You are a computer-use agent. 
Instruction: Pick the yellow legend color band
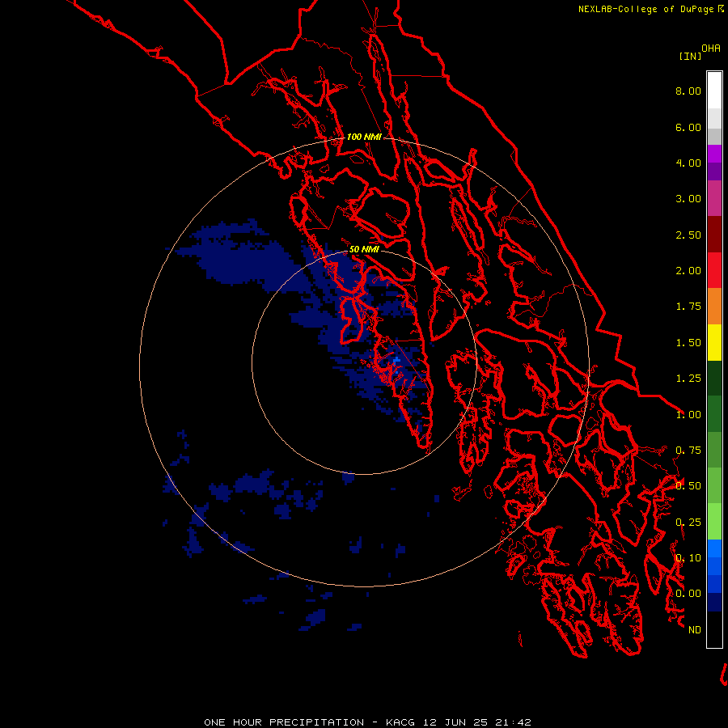click(x=714, y=343)
